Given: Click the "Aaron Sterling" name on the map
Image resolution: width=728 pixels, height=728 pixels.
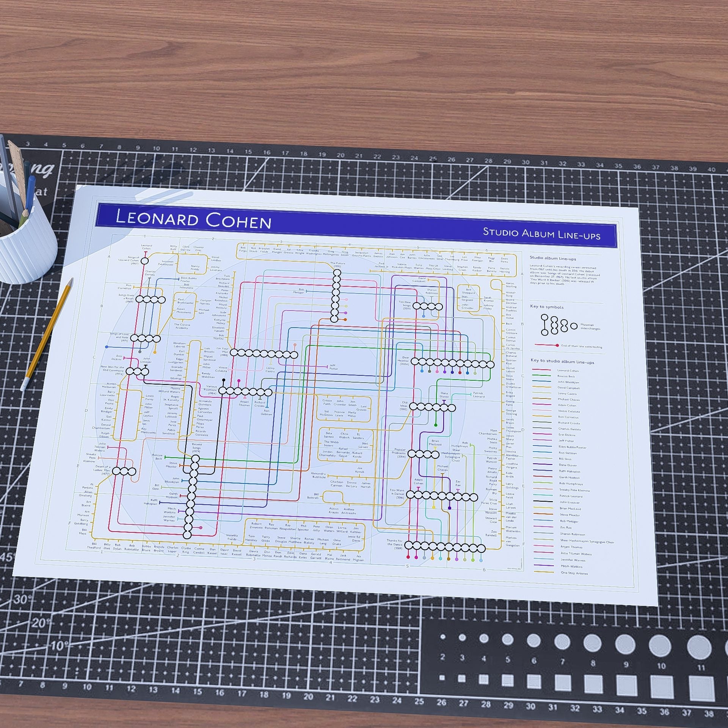Looking at the screenshot, I should click(x=510, y=285).
